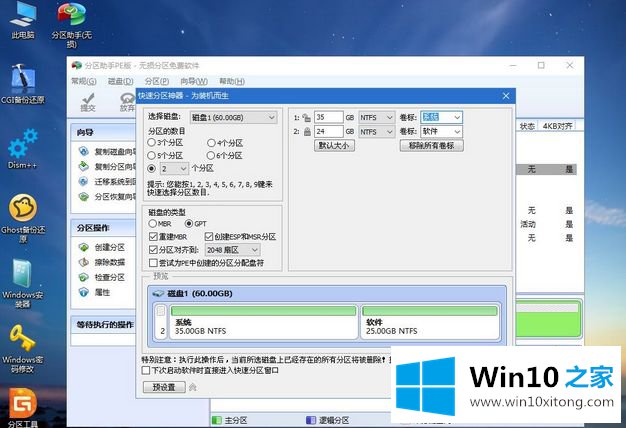Open the 分区(P) menu

(x=156, y=81)
